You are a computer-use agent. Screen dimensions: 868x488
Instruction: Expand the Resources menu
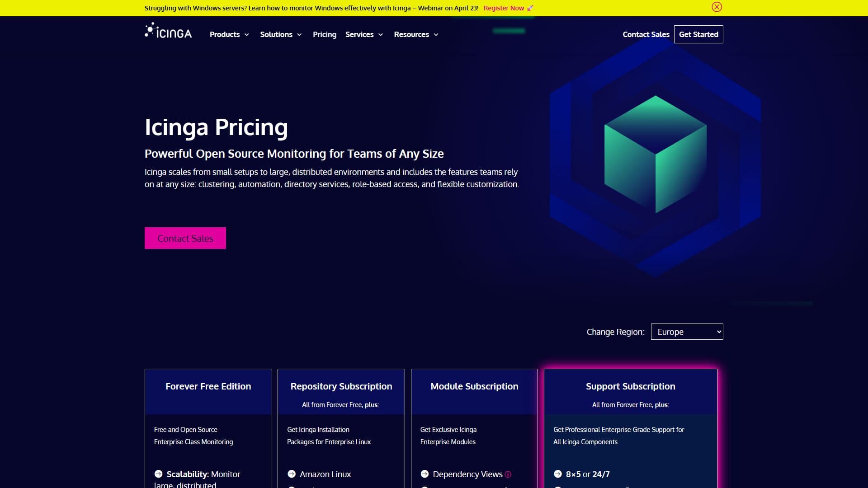click(416, 34)
